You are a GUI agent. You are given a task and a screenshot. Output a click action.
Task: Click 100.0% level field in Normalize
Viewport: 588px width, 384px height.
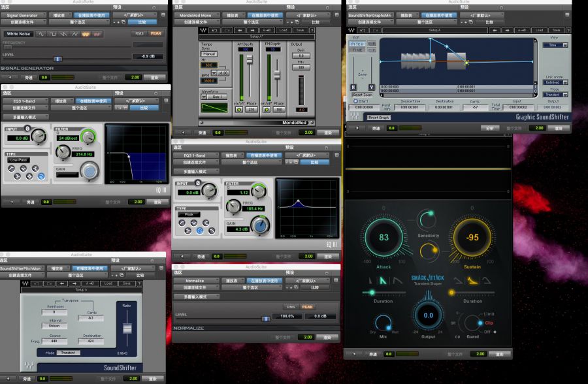coord(287,316)
